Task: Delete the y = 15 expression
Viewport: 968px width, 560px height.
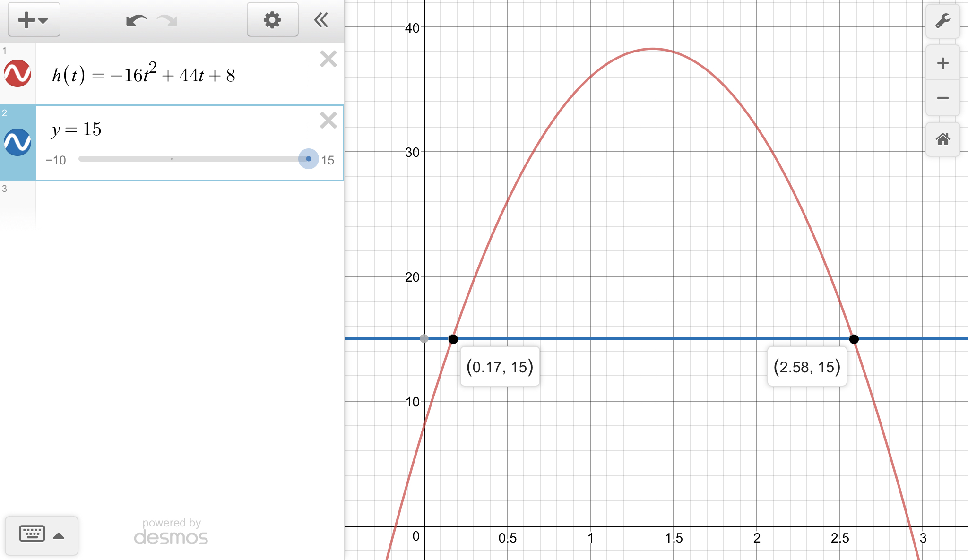Action: tap(328, 121)
